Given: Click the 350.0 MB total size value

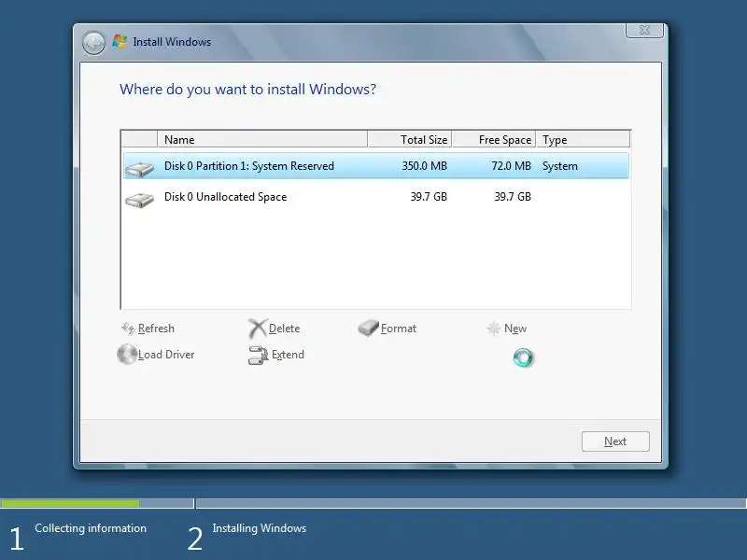Looking at the screenshot, I should click(424, 166).
